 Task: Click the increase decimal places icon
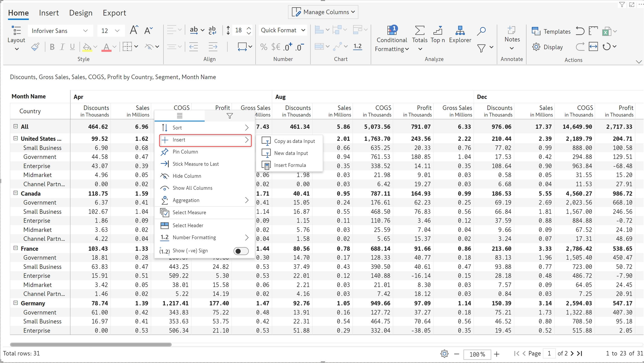click(x=287, y=47)
